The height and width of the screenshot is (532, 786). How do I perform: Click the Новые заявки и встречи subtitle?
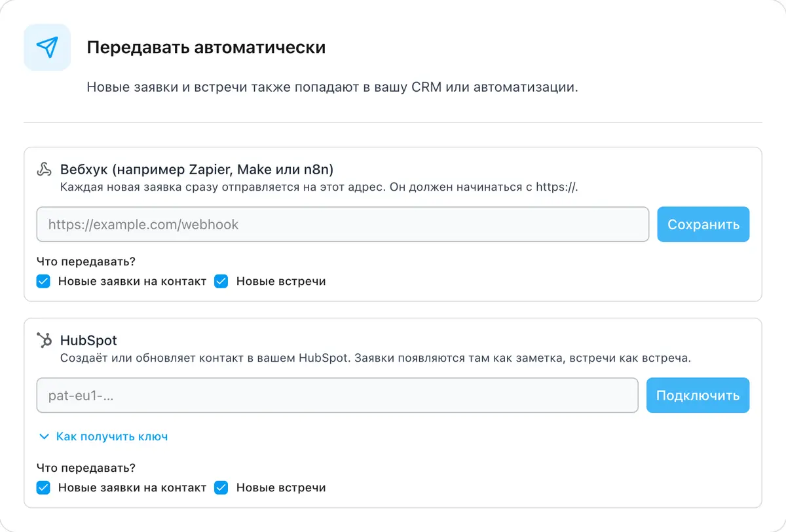pos(333,87)
